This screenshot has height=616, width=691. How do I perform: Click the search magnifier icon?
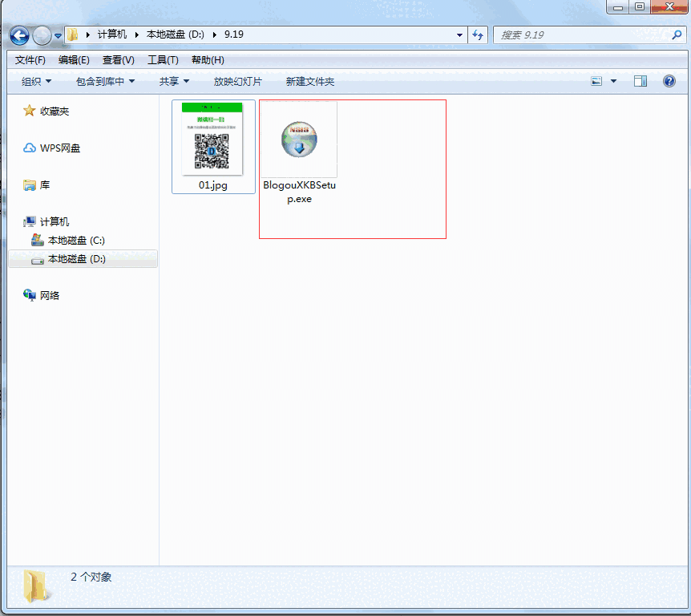pos(677,35)
